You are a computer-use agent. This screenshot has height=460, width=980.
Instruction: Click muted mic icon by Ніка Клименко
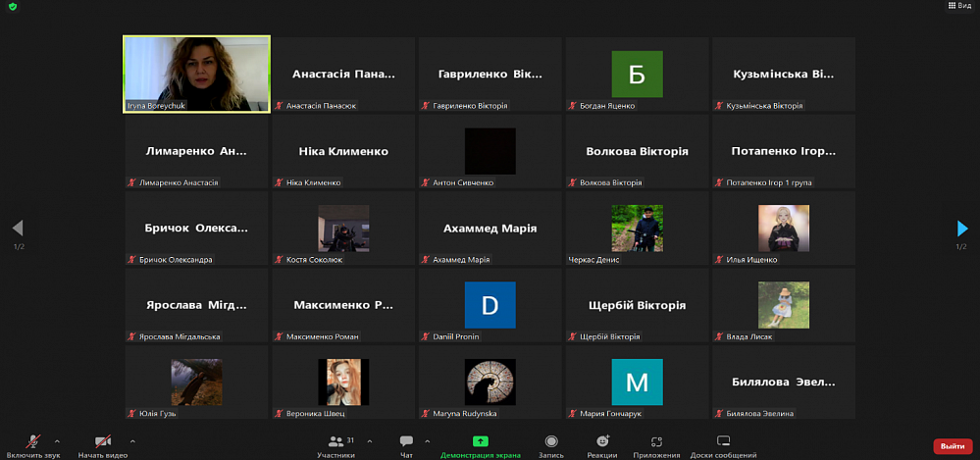(x=279, y=182)
